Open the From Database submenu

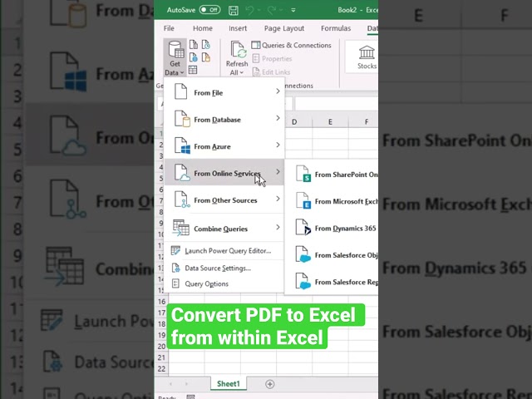tap(224, 119)
